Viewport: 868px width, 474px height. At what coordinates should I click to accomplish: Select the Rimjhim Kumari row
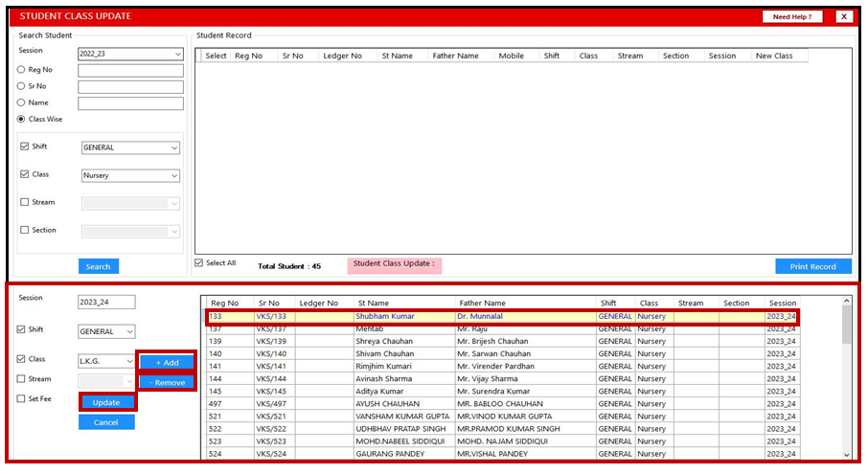(503, 366)
